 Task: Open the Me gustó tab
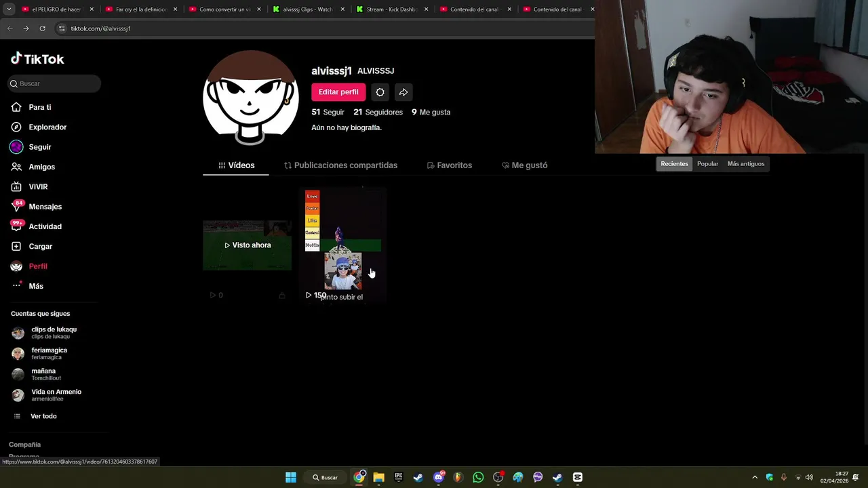[524, 165]
